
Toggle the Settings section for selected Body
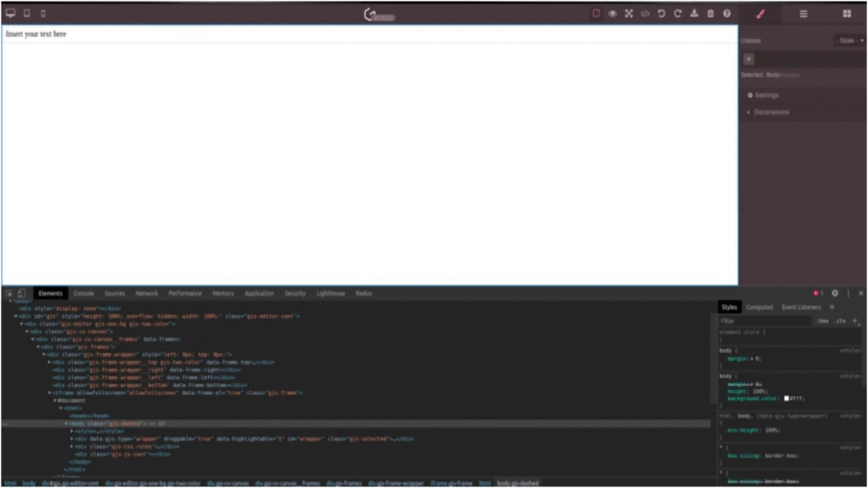[766, 95]
